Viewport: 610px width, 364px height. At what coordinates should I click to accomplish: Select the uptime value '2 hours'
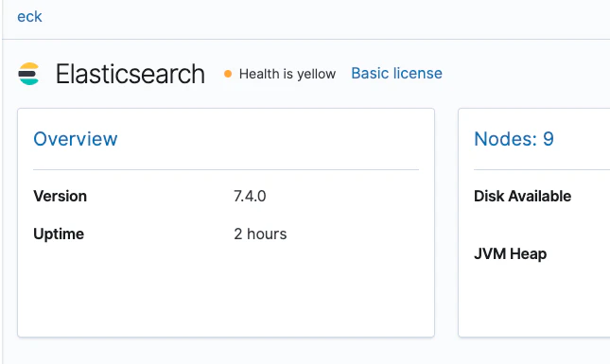tap(260, 234)
